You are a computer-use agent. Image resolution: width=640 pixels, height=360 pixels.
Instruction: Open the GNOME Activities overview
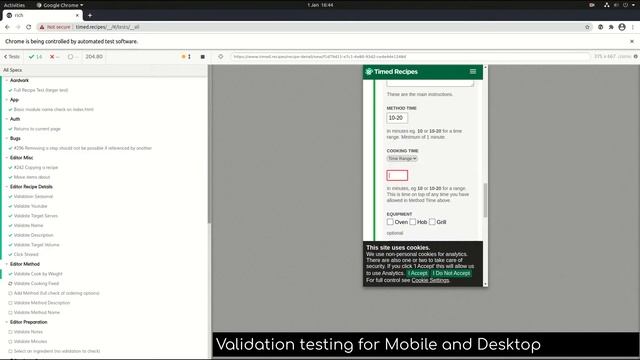coord(14,5)
